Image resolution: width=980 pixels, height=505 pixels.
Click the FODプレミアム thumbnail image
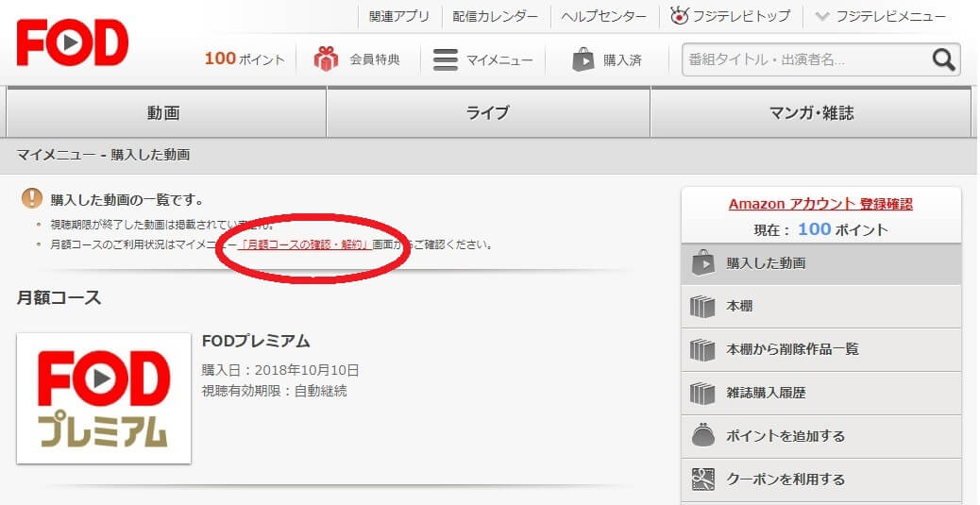[104, 398]
